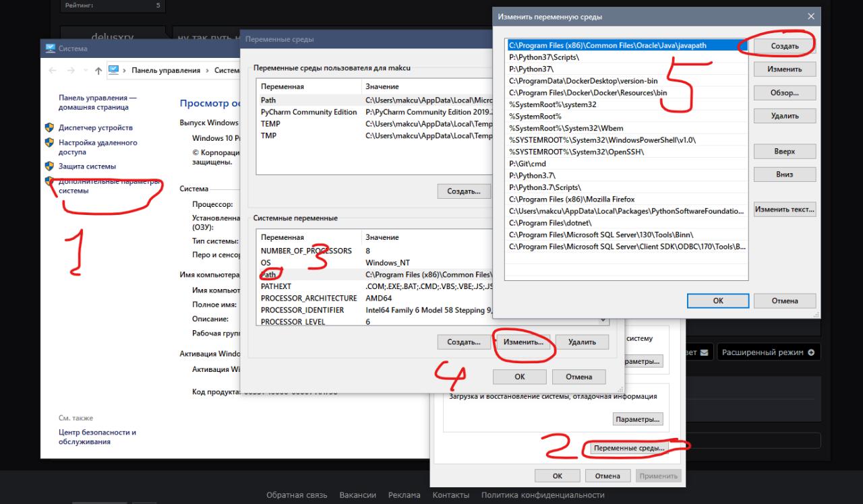
Task: Click shield icon beside Защита системы
Action: click(49, 166)
